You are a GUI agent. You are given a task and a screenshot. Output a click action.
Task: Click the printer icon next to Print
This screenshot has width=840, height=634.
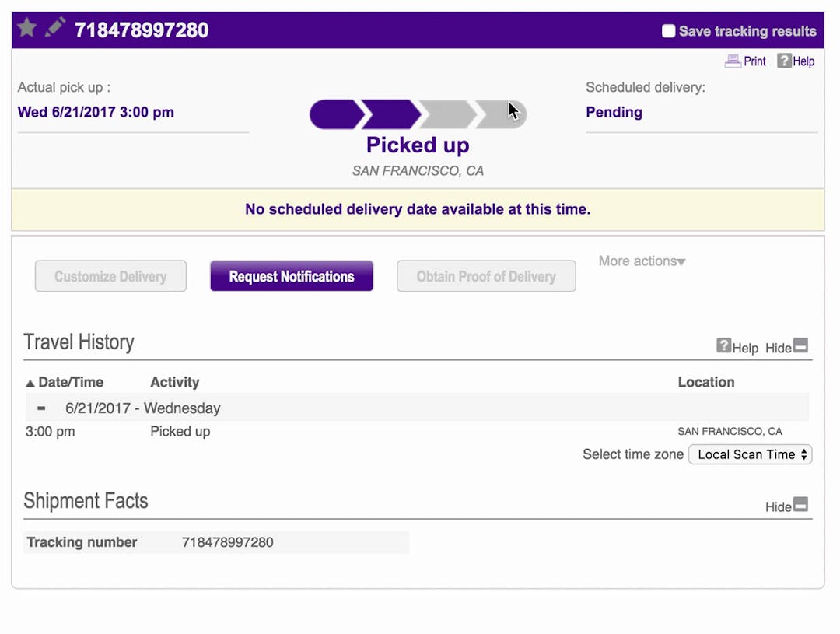tap(731, 61)
